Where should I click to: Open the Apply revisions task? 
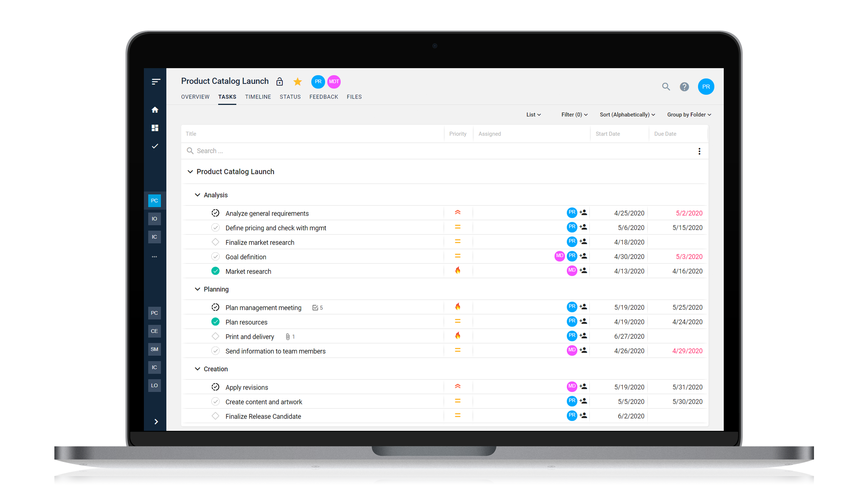[x=247, y=387]
